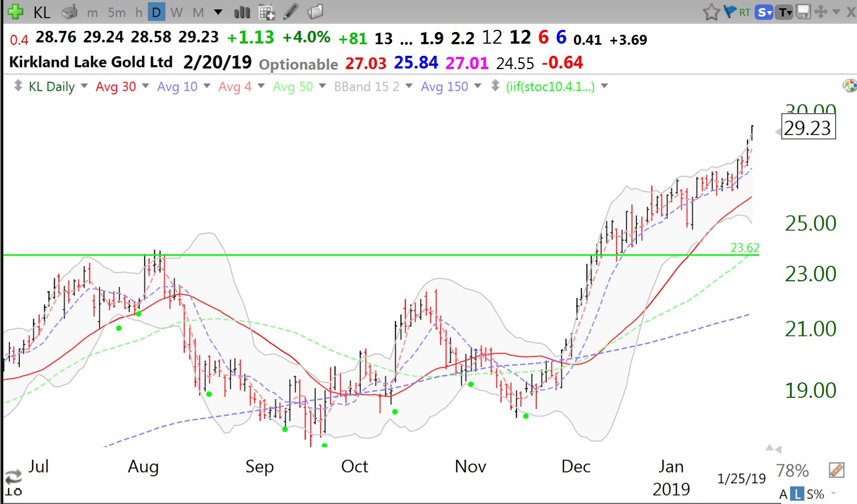857x504 pixels.
Task: Click the 78% zoom level
Action: click(x=792, y=471)
